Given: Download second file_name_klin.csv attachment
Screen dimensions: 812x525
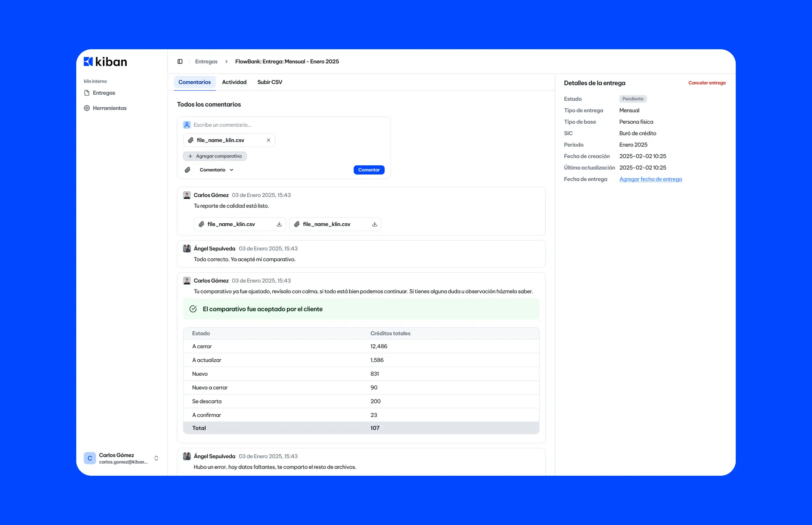Looking at the screenshot, I should (x=375, y=224).
